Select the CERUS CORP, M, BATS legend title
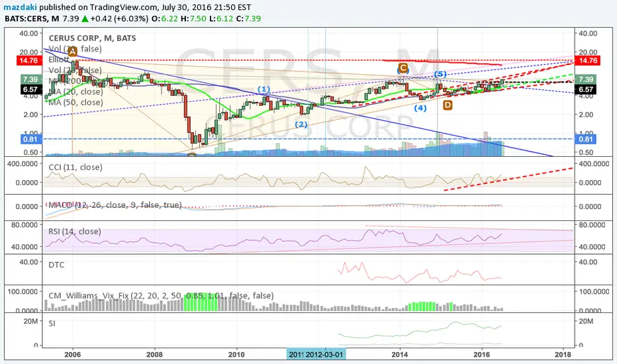617x364 pixels. click(x=93, y=38)
